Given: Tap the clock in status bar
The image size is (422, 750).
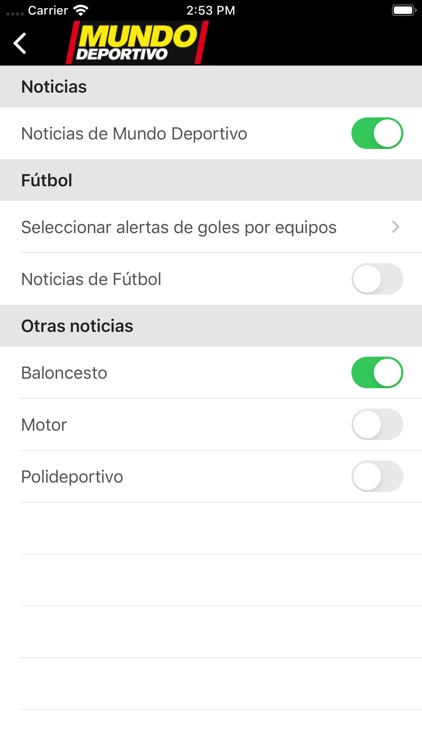Looking at the screenshot, I should click(x=211, y=11).
